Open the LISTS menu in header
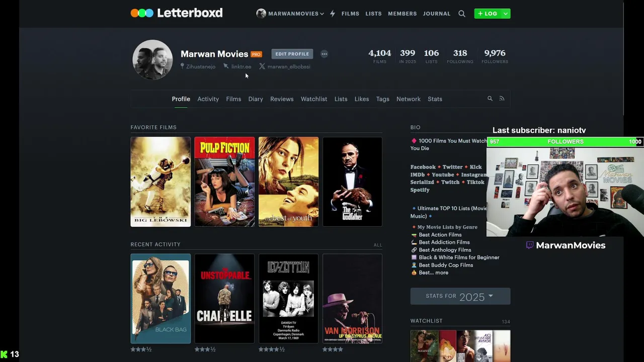This screenshot has width=644, height=362. tap(373, 14)
